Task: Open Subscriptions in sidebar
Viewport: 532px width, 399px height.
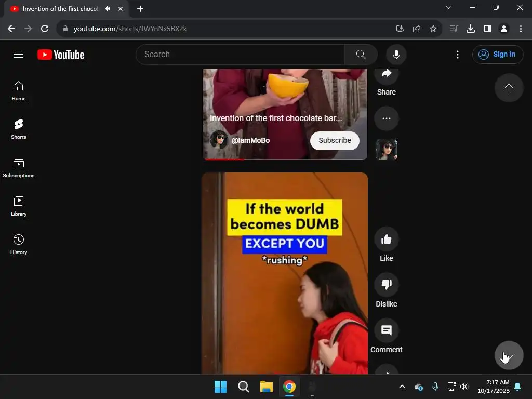Action: coord(19,168)
